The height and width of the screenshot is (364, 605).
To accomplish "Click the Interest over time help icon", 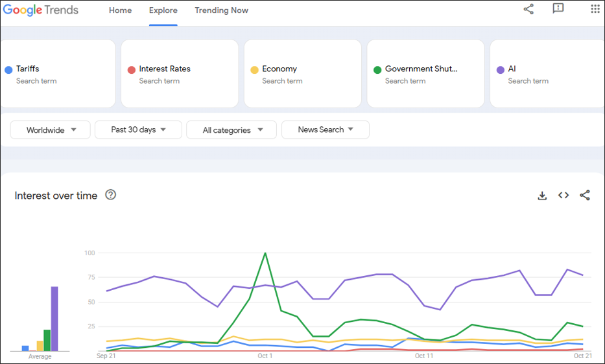I will pos(111,195).
